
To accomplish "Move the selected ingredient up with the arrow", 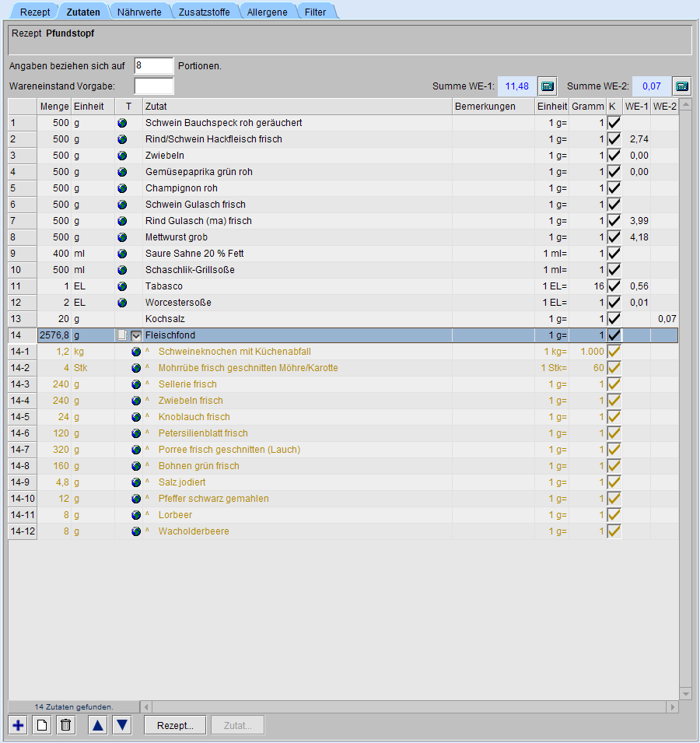I will [x=97, y=725].
